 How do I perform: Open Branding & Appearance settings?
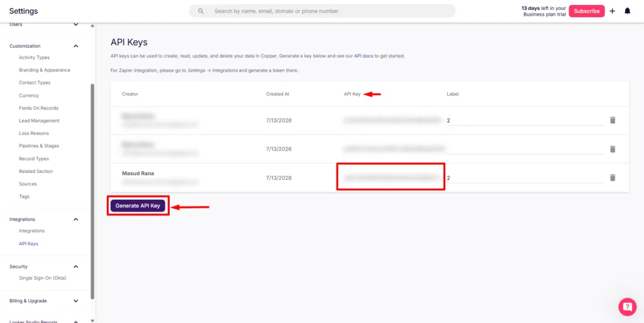45,70
